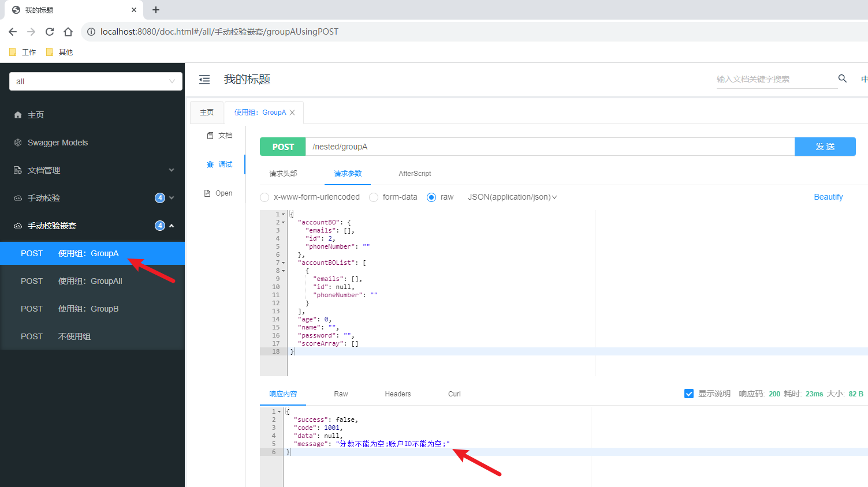Switch to the Curl response tab
The height and width of the screenshot is (487, 868).
point(455,394)
